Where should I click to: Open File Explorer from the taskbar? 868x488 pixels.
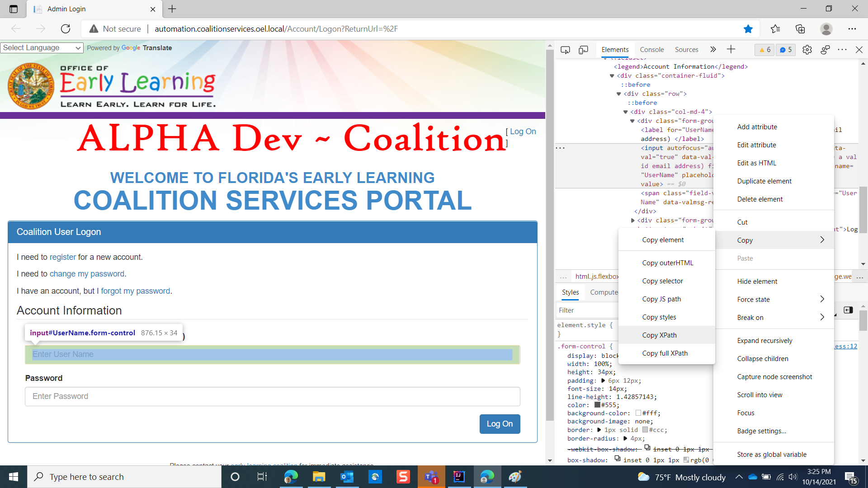pos(319,477)
